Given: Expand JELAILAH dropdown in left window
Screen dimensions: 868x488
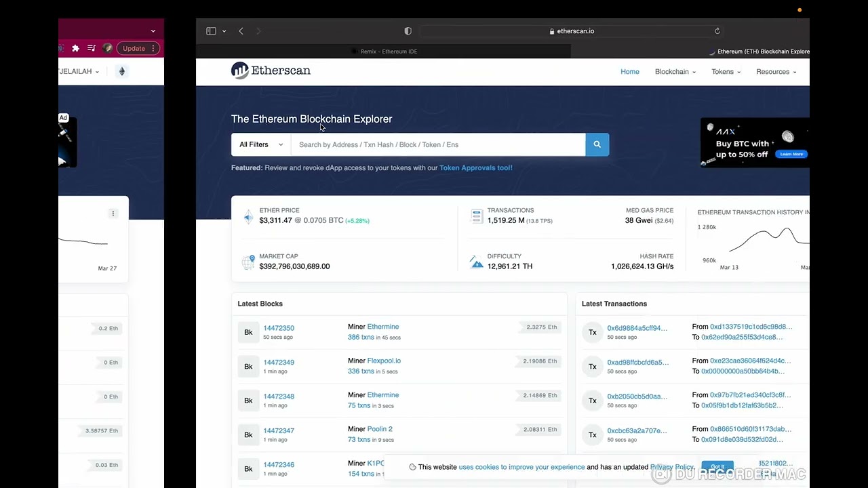Looking at the screenshot, I should [x=79, y=71].
